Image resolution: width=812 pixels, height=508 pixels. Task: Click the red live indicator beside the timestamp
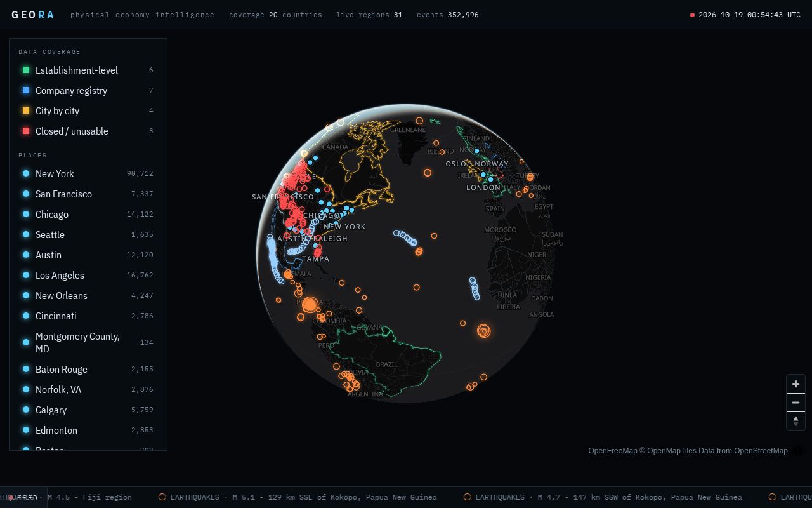click(x=692, y=15)
